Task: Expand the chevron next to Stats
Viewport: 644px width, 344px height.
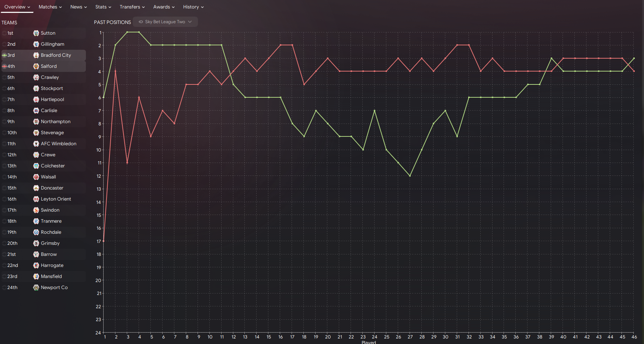Action: click(110, 7)
